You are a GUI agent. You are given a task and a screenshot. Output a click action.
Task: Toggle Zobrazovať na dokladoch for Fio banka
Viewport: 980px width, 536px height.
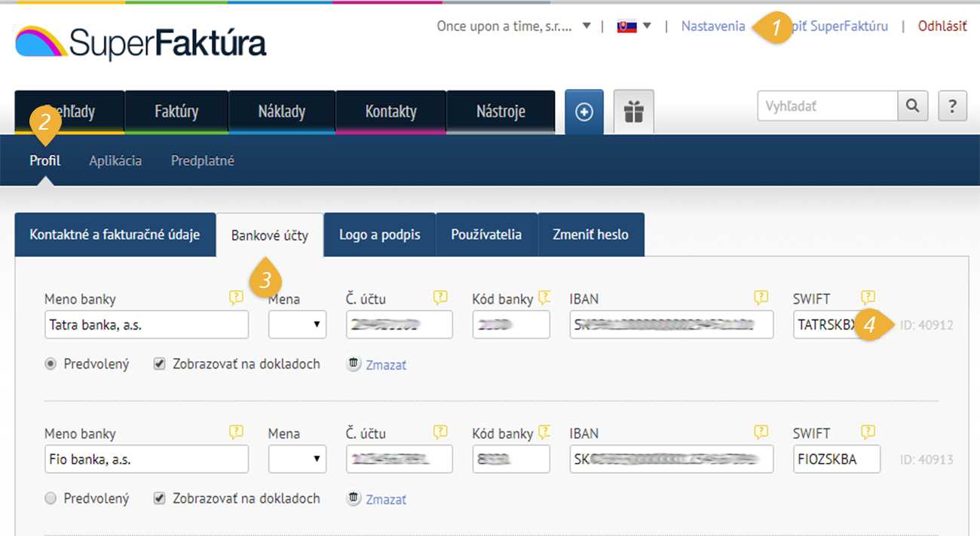click(159, 498)
